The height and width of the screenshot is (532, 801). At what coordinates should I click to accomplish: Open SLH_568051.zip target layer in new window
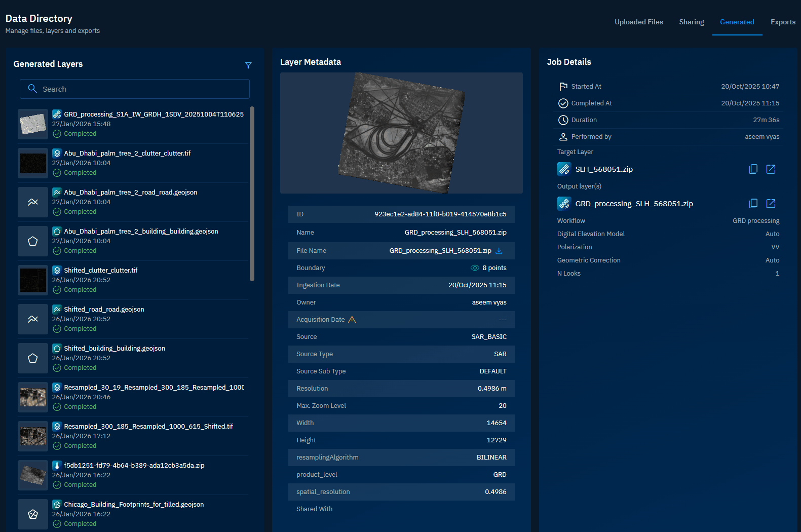tap(771, 169)
